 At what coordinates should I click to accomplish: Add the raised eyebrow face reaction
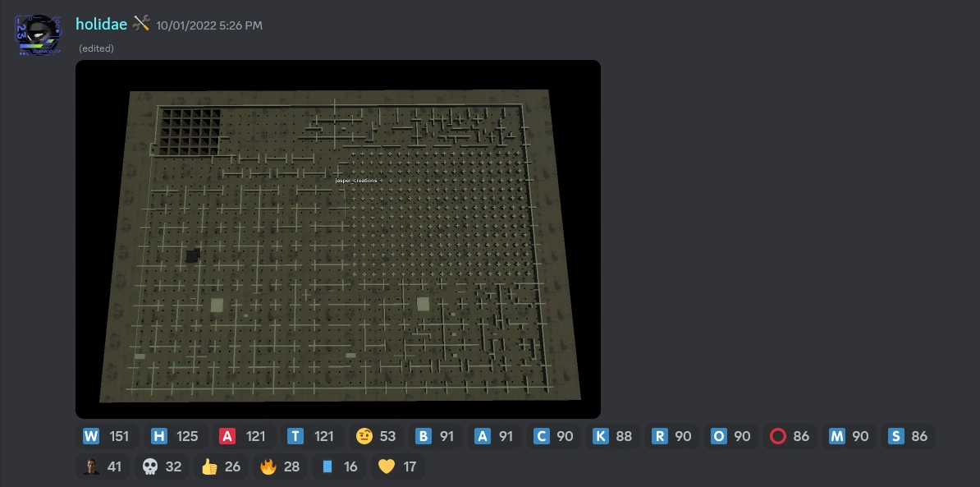[x=376, y=436]
